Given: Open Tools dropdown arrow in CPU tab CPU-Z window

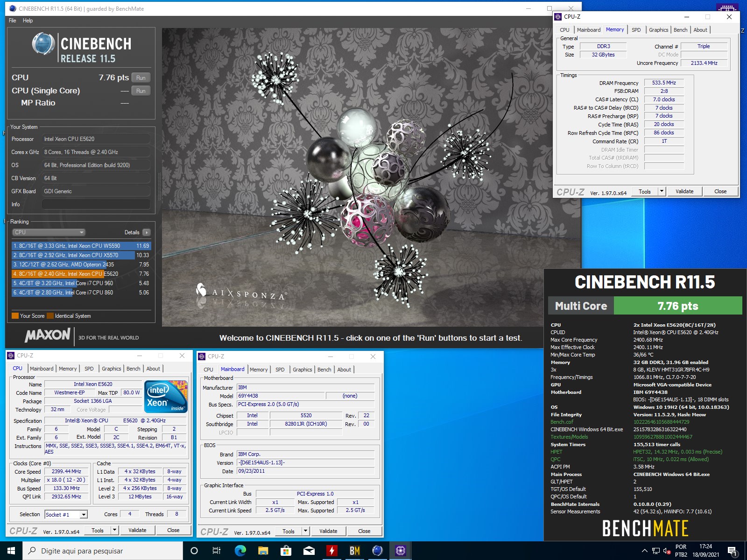Looking at the screenshot, I should click(114, 530).
